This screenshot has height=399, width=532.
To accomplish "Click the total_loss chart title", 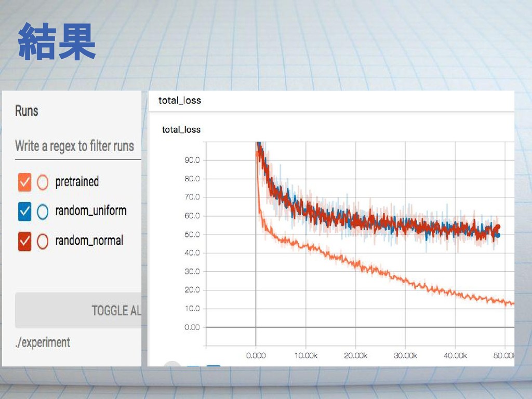I will pyautogui.click(x=181, y=129).
